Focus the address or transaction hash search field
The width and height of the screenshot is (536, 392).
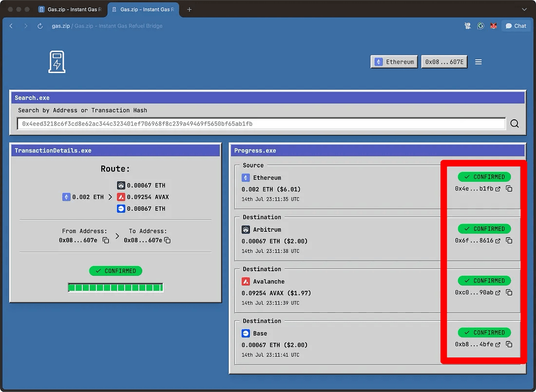tap(261, 124)
